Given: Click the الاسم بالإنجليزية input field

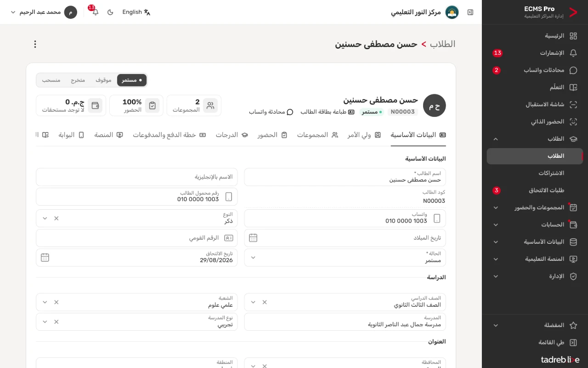Looking at the screenshot, I should pos(137,177).
